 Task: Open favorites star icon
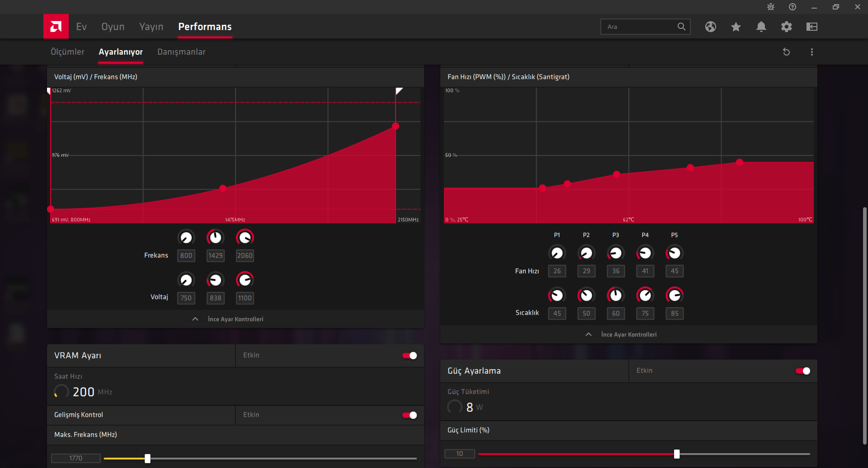736,27
